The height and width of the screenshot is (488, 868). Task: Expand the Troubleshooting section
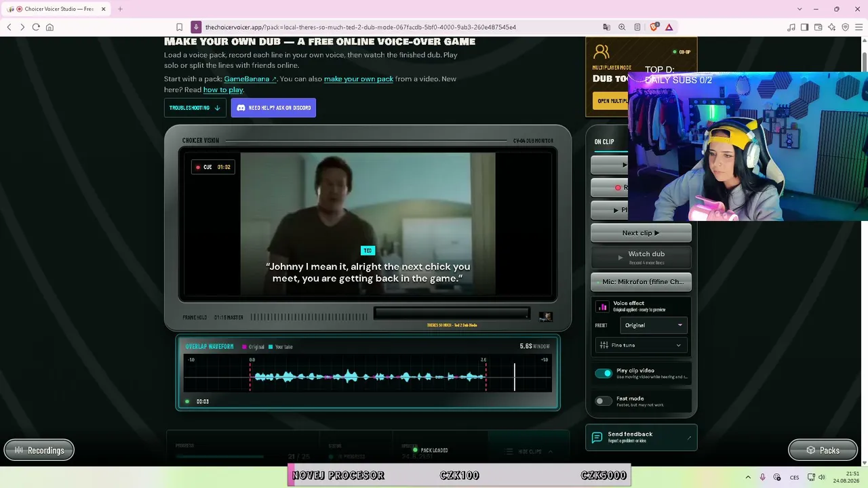pos(195,108)
